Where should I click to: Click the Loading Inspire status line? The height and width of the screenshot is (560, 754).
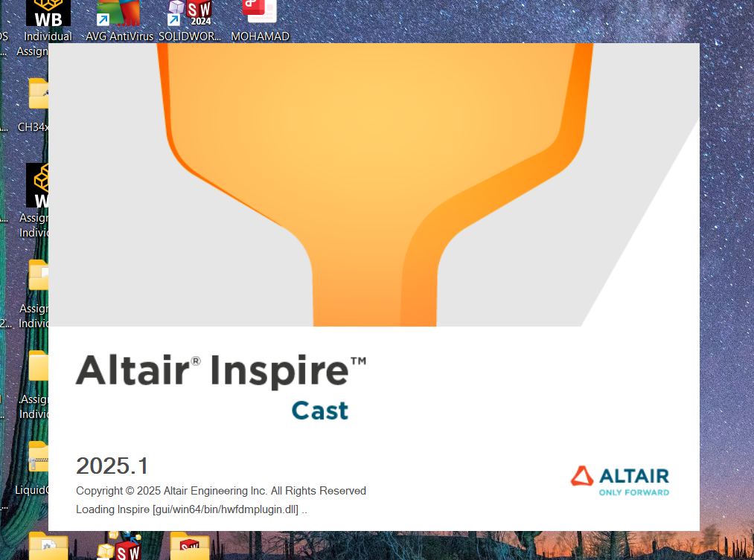point(191,509)
